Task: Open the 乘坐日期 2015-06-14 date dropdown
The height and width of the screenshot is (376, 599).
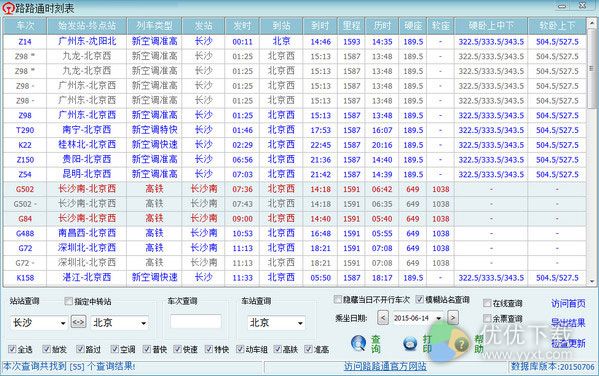Action: coord(439,318)
